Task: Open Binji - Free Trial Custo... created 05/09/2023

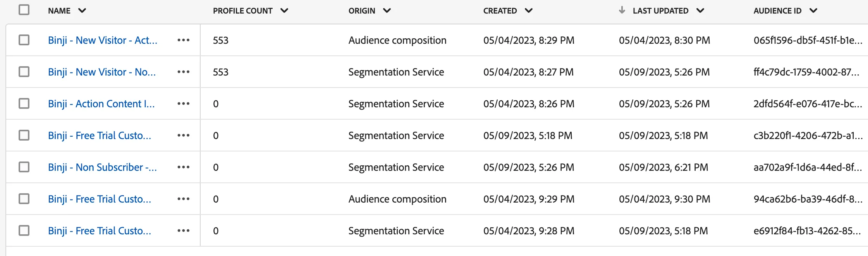Action: coord(100,136)
